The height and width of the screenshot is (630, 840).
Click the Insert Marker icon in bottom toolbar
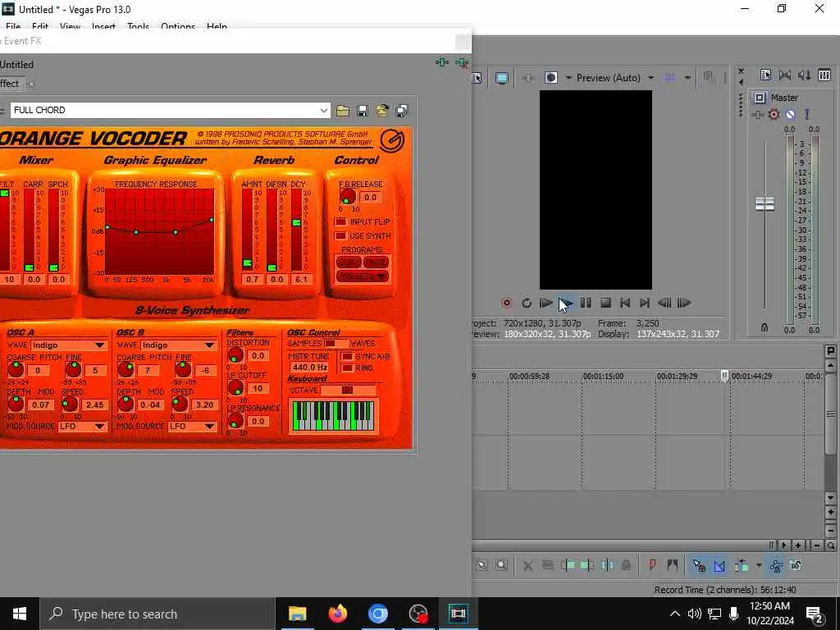[x=652, y=565]
